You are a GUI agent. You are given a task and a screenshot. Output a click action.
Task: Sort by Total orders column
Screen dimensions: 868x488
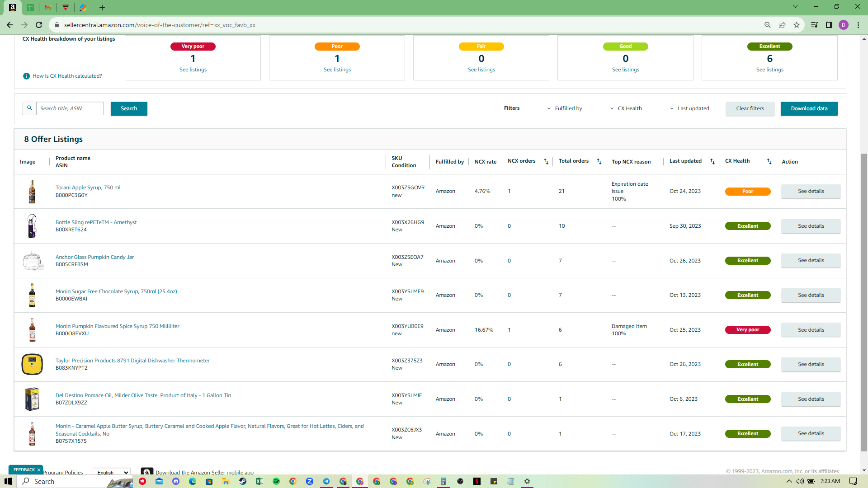click(599, 161)
